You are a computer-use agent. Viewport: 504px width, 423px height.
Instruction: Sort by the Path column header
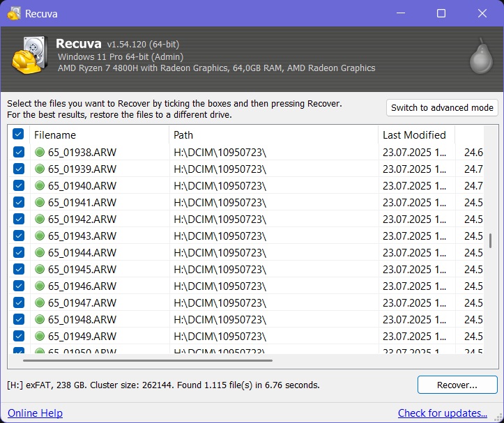pos(273,135)
